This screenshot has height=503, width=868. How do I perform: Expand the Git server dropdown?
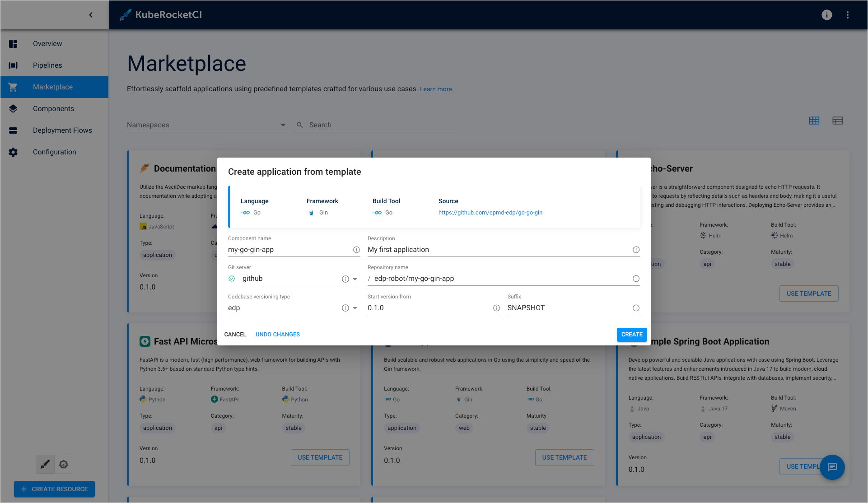coord(355,279)
